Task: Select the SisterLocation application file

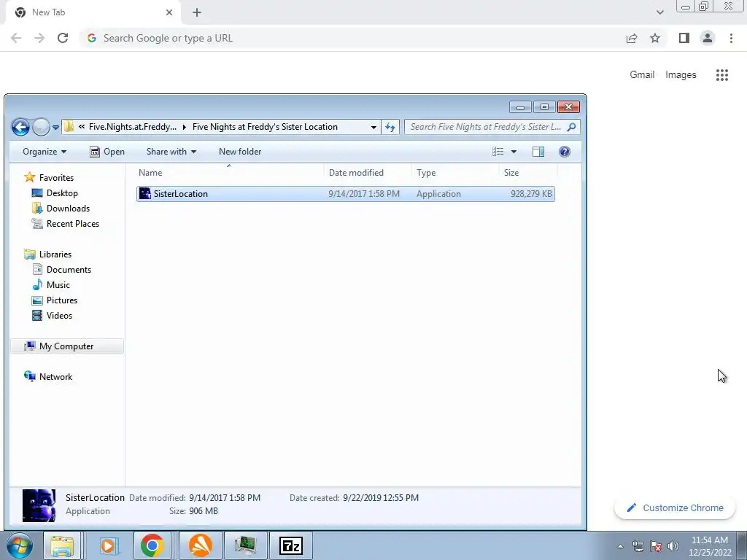Action: click(345, 194)
